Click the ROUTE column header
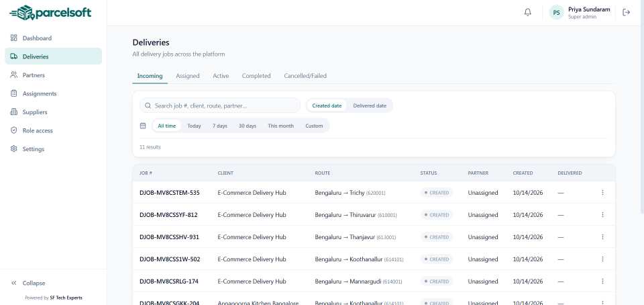The height and width of the screenshot is (305, 644). click(323, 173)
